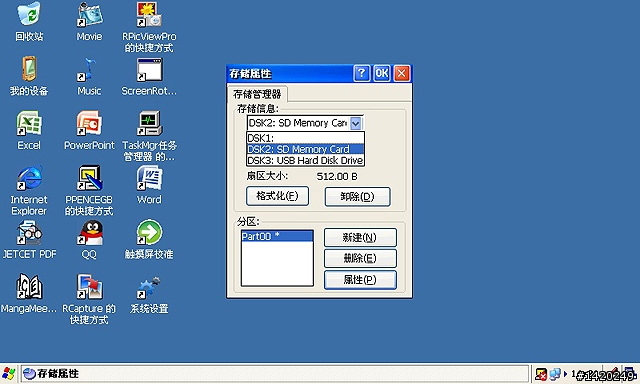This screenshot has width=640, height=384.
Task: Launch the QQ penguin icon
Action: click(89, 239)
